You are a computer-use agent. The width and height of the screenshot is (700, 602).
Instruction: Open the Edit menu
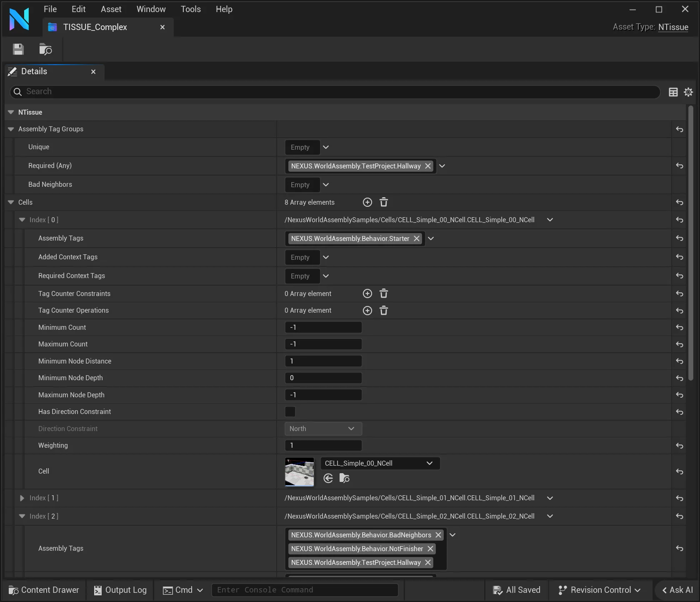(x=78, y=9)
